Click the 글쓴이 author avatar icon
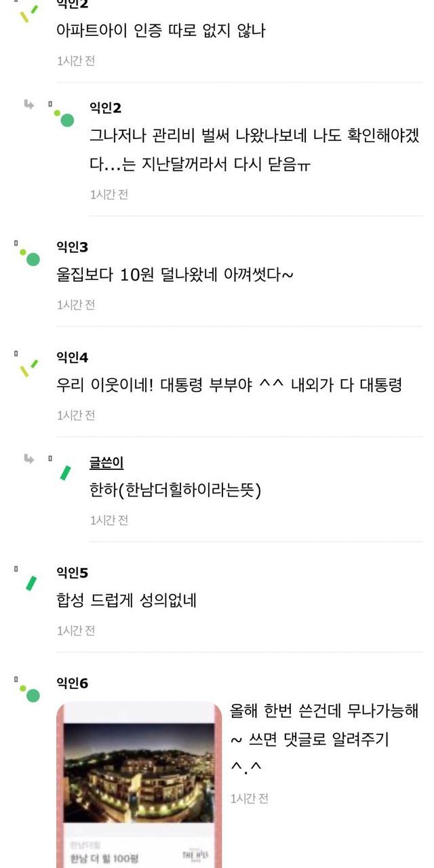The width and height of the screenshot is (434, 868). [65, 473]
